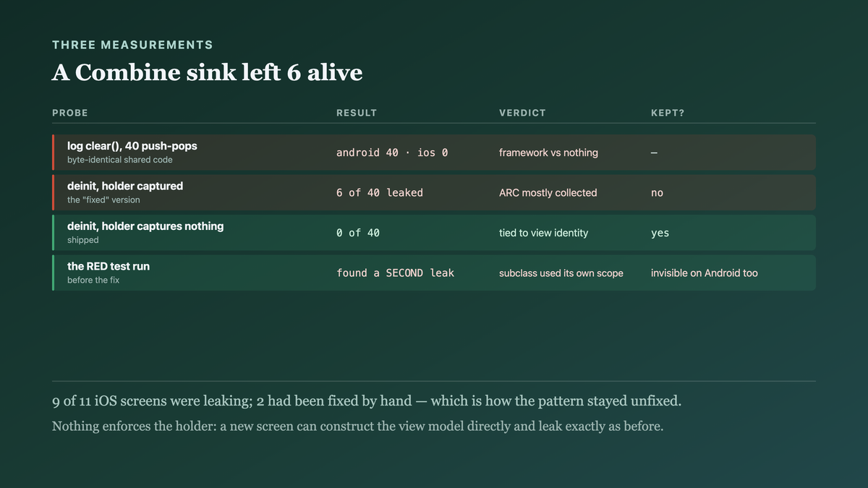This screenshot has width=868, height=488.
Task: Click the "RESULT" column header
Action: 357,113
